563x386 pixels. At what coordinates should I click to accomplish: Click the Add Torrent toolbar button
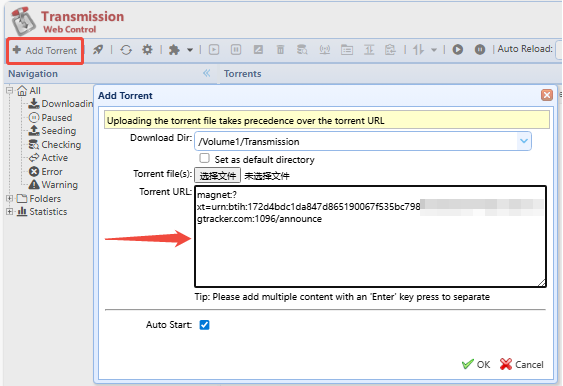pos(45,50)
